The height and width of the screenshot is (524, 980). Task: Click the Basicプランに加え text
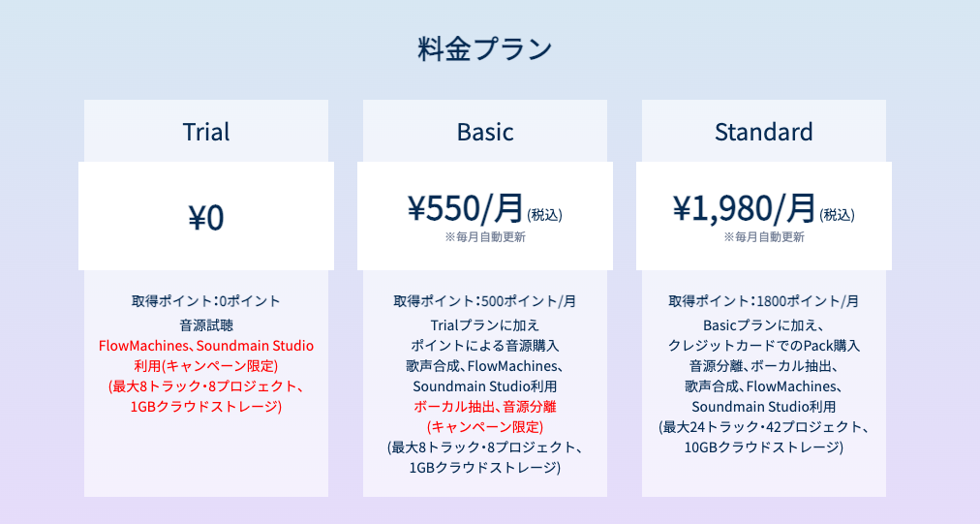tap(764, 324)
